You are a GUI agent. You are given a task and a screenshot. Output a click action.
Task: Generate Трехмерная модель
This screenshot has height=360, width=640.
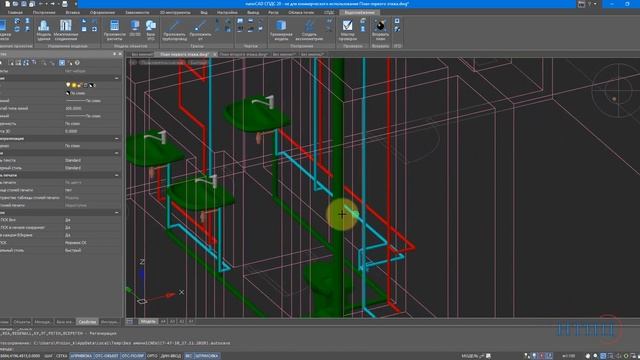click(x=281, y=30)
